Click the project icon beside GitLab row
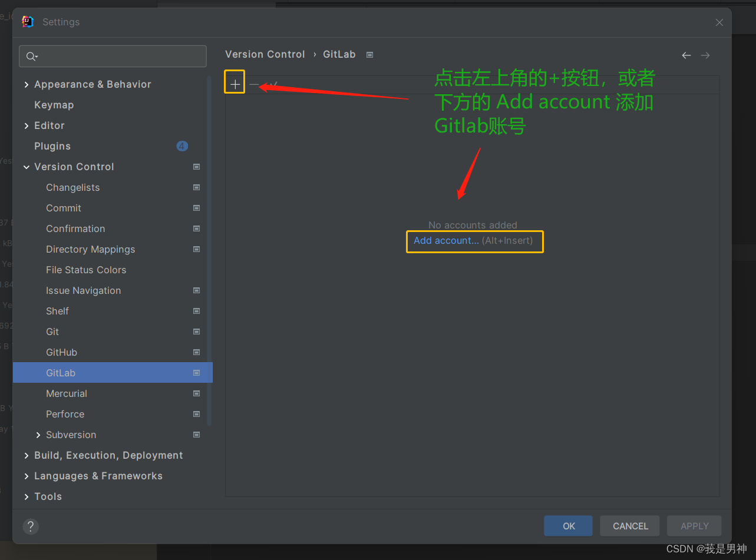The image size is (756, 560). [x=197, y=373]
